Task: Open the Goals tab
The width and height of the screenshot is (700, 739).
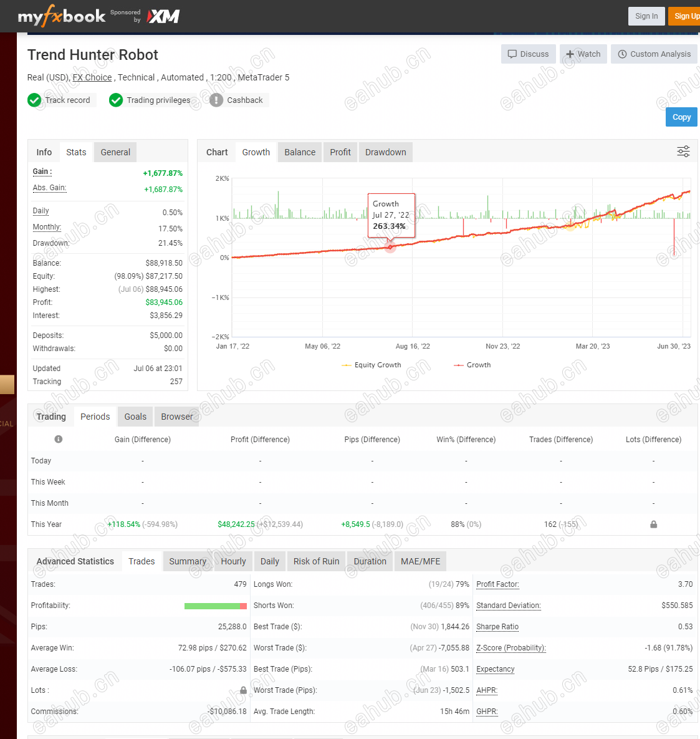Action: click(135, 417)
